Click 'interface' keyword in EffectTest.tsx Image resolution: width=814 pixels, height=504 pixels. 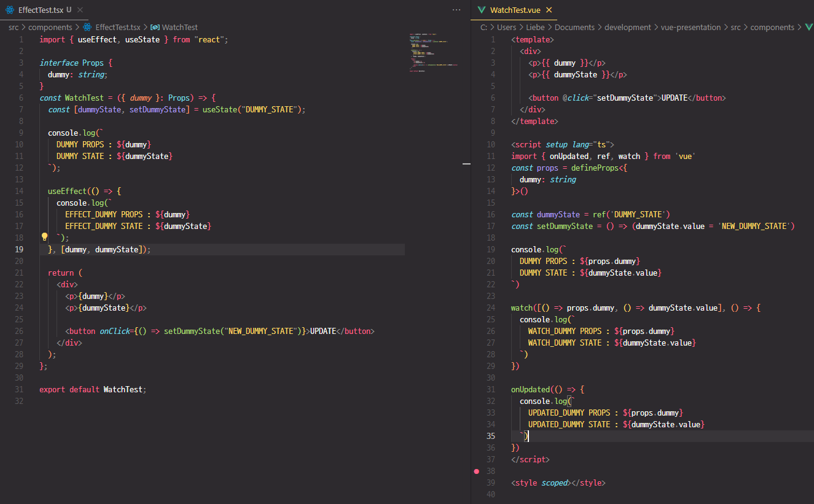pyautogui.click(x=59, y=63)
